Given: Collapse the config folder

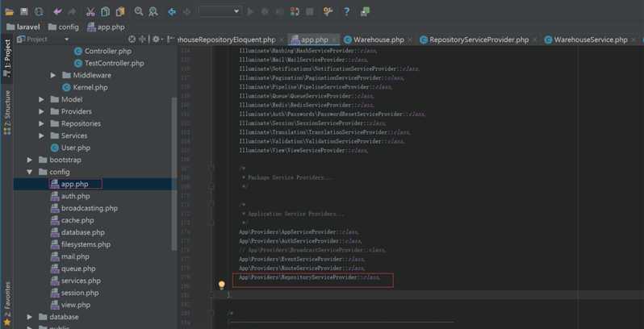Looking at the screenshot, I should (x=30, y=172).
